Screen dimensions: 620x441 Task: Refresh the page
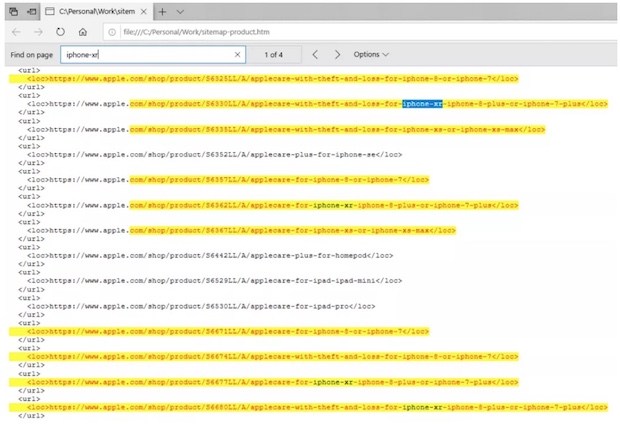(x=60, y=32)
